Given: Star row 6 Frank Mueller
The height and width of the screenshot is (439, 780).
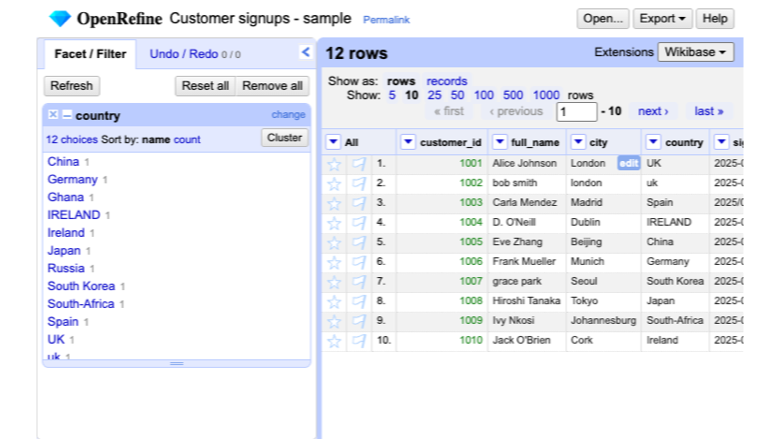Looking at the screenshot, I should [334, 262].
